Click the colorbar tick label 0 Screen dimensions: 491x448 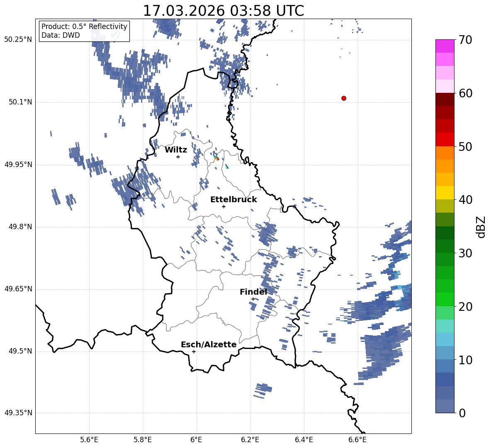point(462,413)
